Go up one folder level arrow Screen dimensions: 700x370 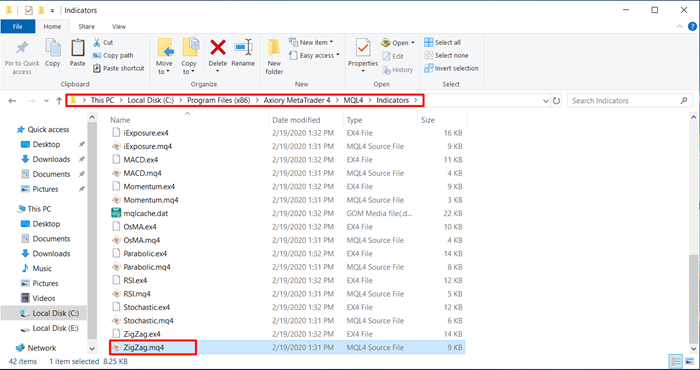click(59, 101)
